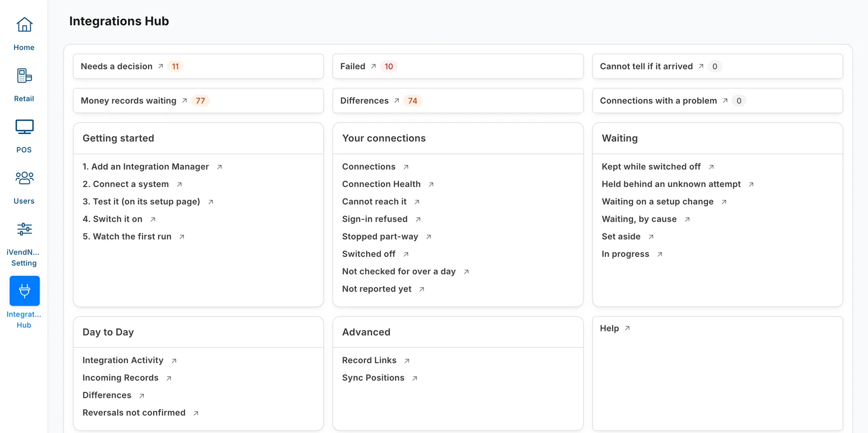Open Cannot tell if it arrived shortcut
The width and height of the screenshot is (868, 433).
click(717, 67)
